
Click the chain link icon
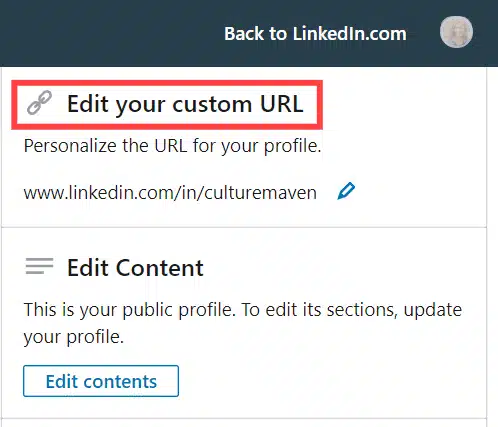point(39,102)
